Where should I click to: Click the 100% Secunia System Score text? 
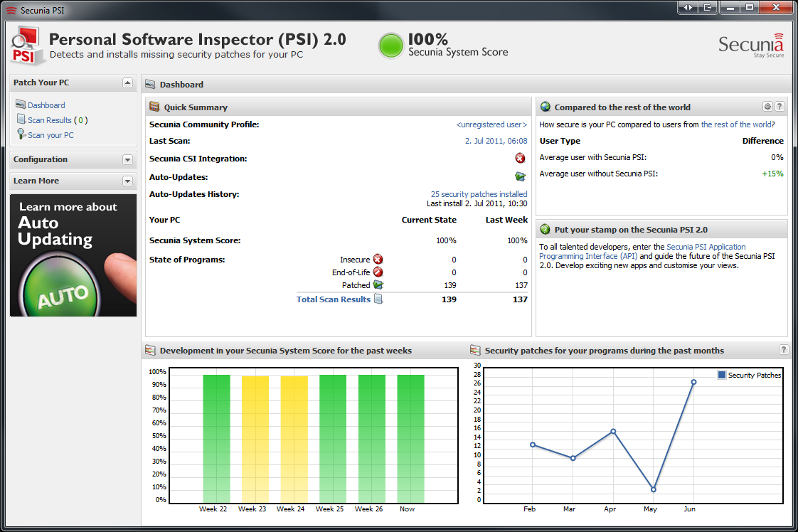coord(458,46)
